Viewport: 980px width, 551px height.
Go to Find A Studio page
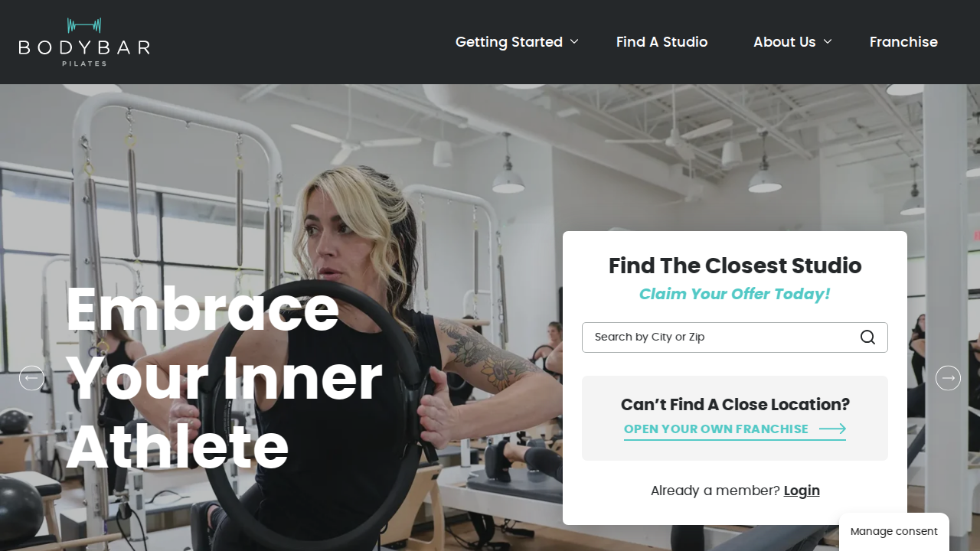coord(662,42)
